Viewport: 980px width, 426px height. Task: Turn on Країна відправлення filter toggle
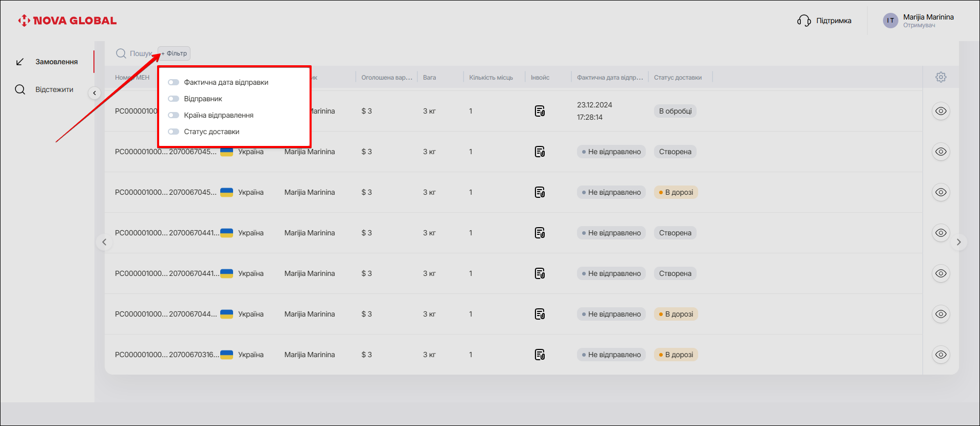pyautogui.click(x=174, y=115)
